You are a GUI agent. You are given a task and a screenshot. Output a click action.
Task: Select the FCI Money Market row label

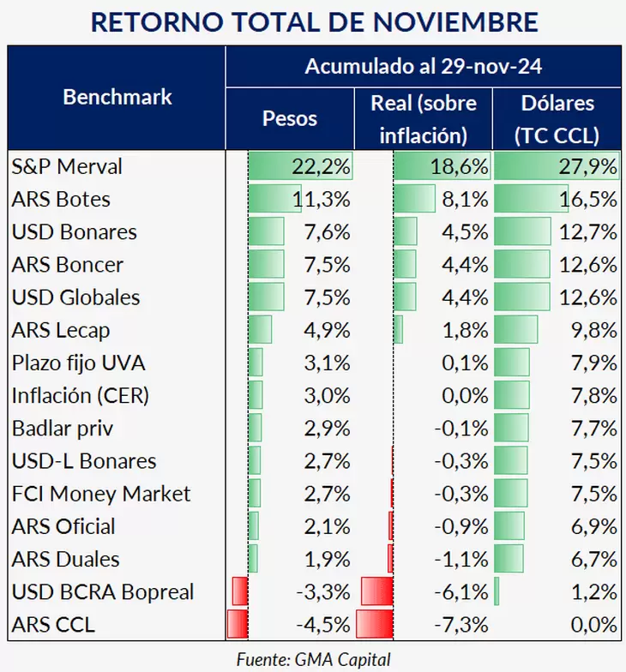[x=101, y=494]
